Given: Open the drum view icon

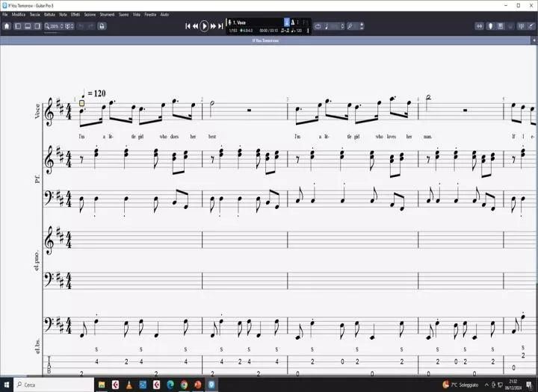Looking at the screenshot, I should (x=510, y=26).
